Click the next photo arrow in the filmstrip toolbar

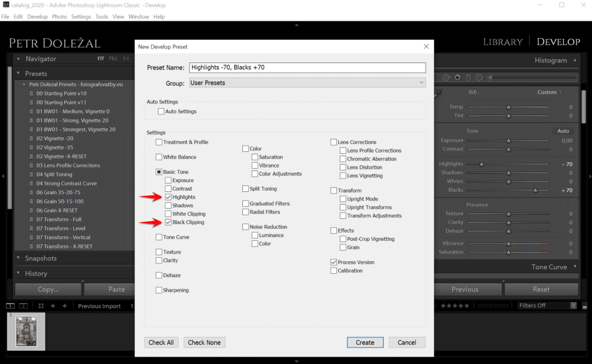(x=64, y=306)
